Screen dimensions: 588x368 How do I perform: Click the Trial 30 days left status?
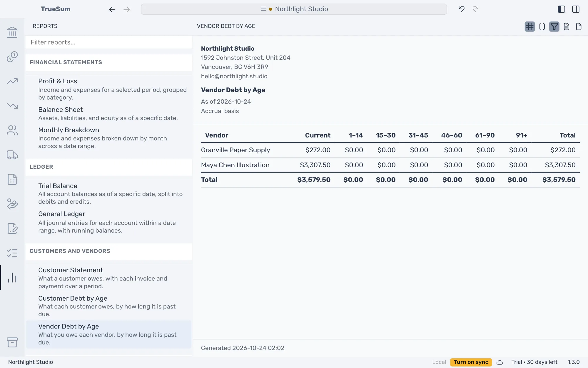tap(534, 362)
